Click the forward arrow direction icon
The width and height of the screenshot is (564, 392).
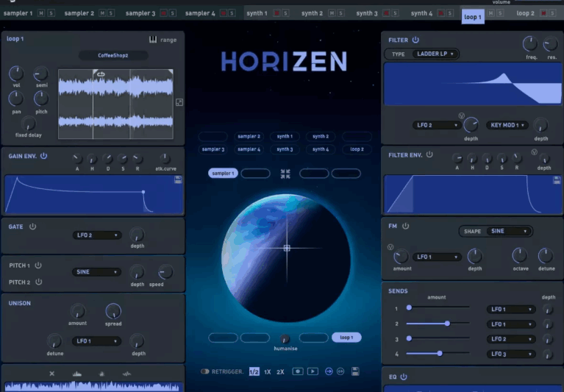[x=329, y=371]
